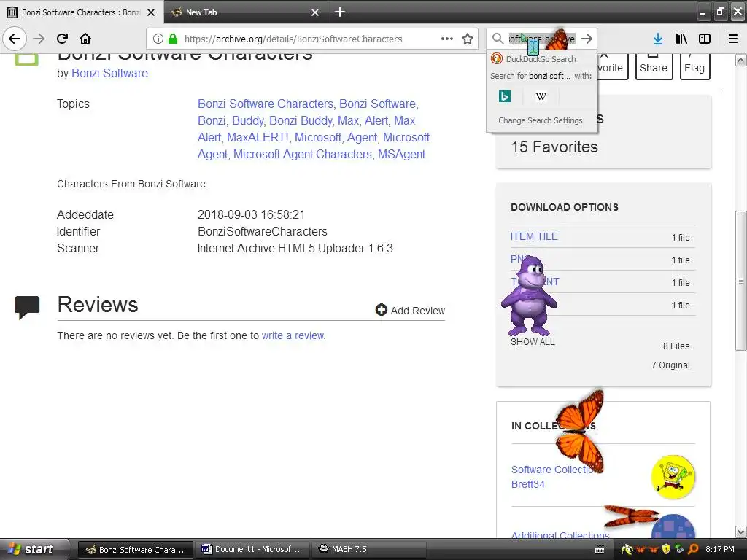This screenshot has width=747, height=560.
Task: Submit the search with the arrow button
Action: [587, 39]
